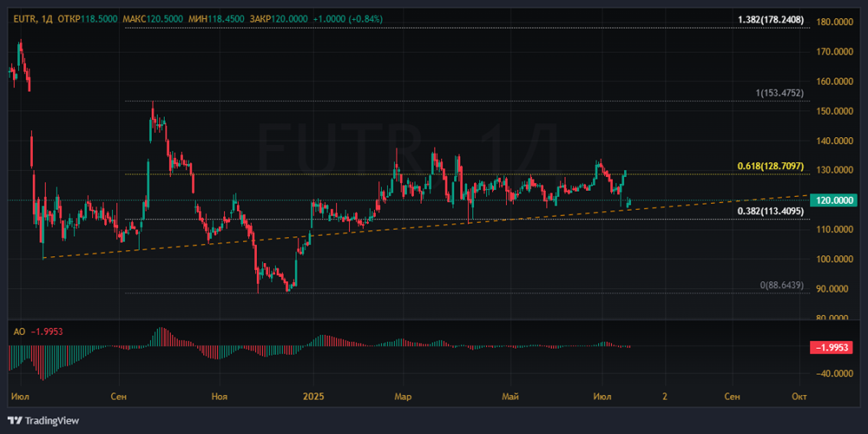Select the orange dashed trendline
868x434 pixels.
point(426,227)
